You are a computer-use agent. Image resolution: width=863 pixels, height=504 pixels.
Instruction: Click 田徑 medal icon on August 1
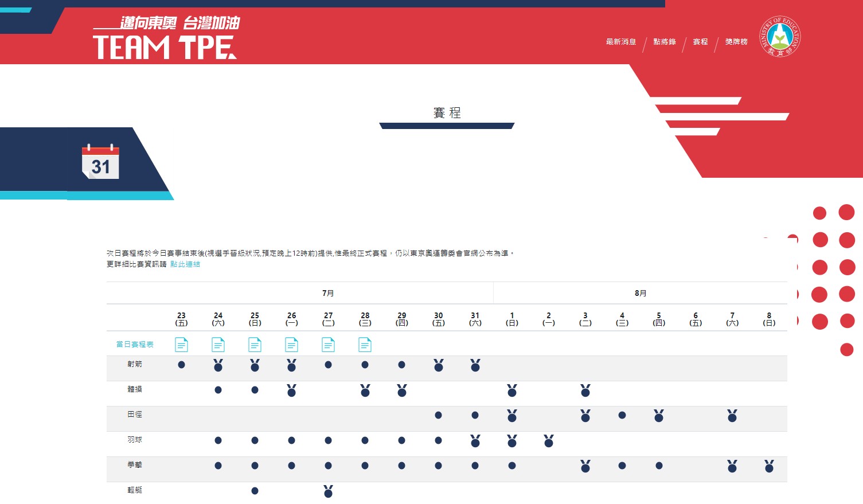(512, 416)
